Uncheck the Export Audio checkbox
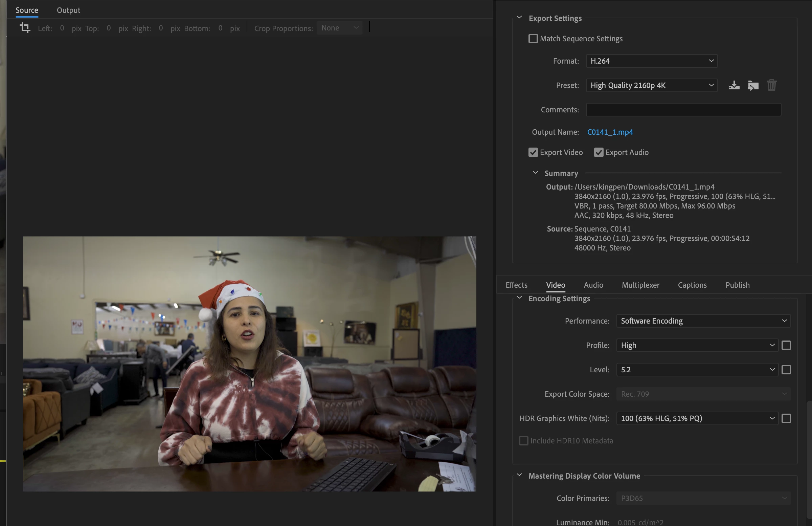 [x=599, y=152]
